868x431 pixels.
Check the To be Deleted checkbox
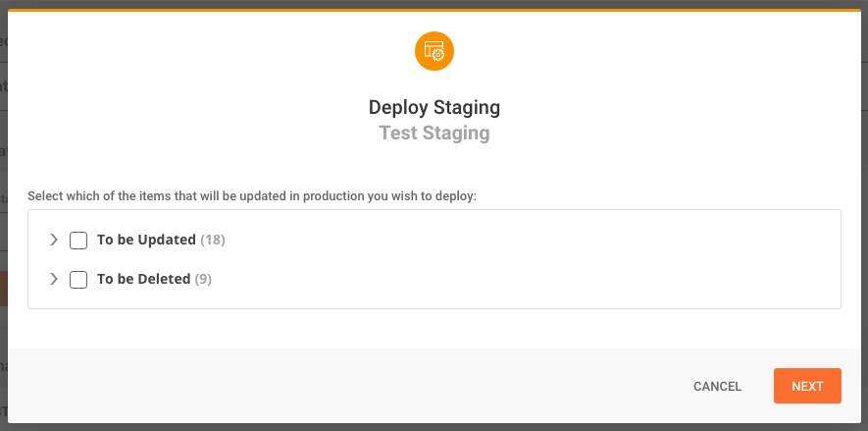point(78,280)
